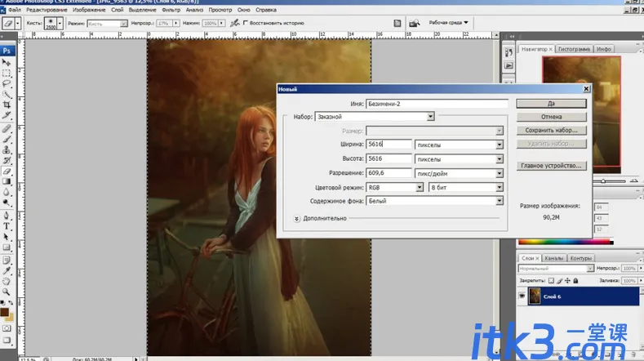Select the Brush tool in toolbox
This screenshot has height=361, width=644.
pyautogui.click(x=7, y=140)
